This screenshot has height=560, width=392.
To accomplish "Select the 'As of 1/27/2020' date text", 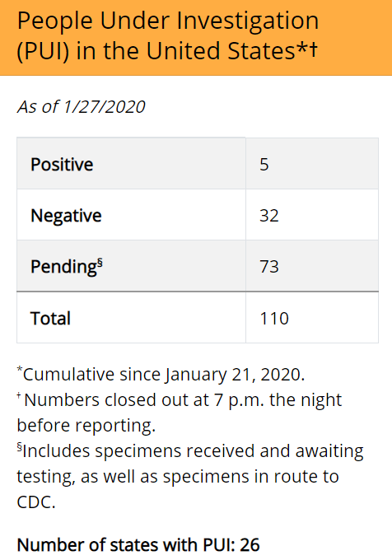I will pos(81,107).
